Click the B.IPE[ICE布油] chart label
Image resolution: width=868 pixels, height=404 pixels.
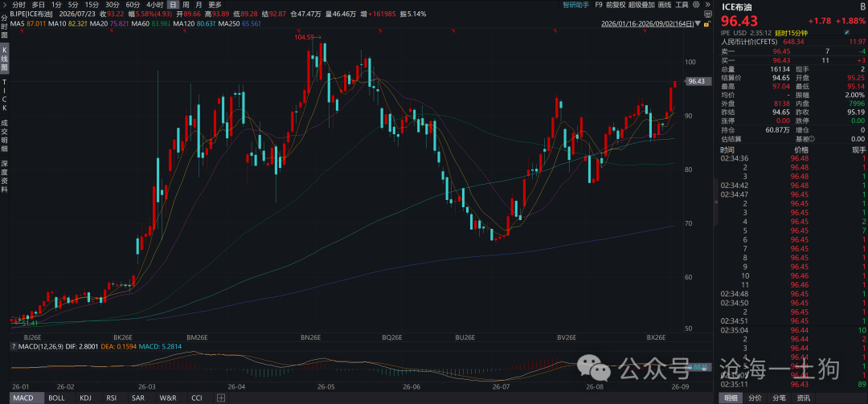33,14
